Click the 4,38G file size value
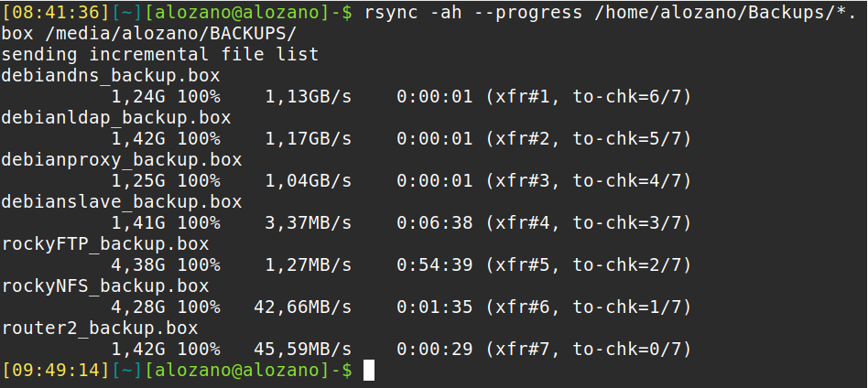Viewport: 868px width, 388px height. click(x=138, y=265)
